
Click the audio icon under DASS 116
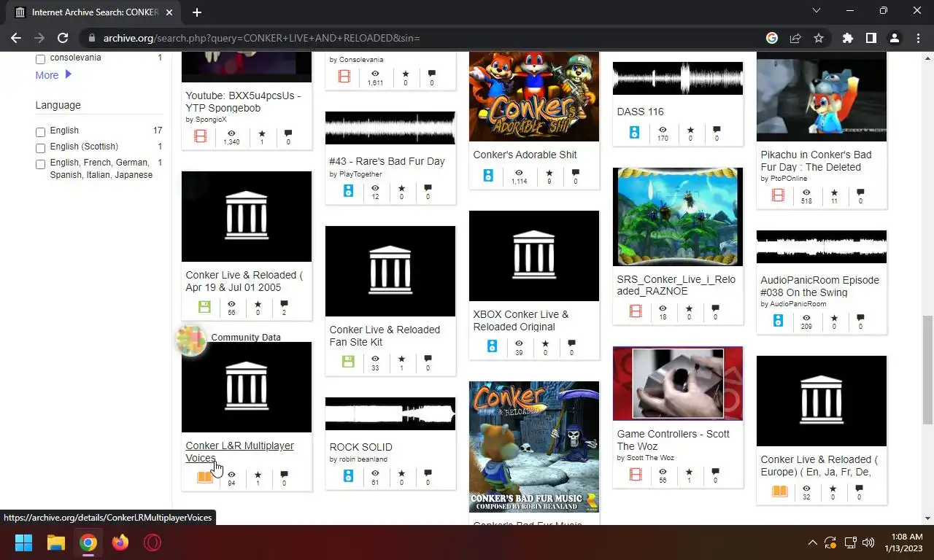tap(634, 133)
